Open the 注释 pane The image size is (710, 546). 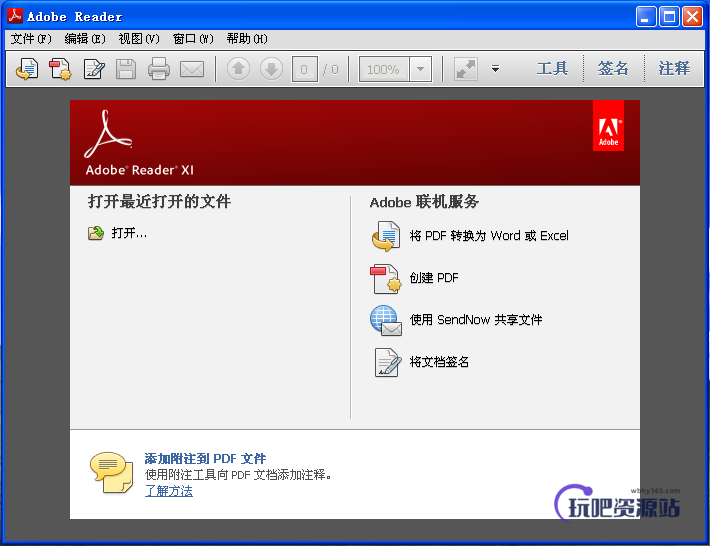click(674, 69)
